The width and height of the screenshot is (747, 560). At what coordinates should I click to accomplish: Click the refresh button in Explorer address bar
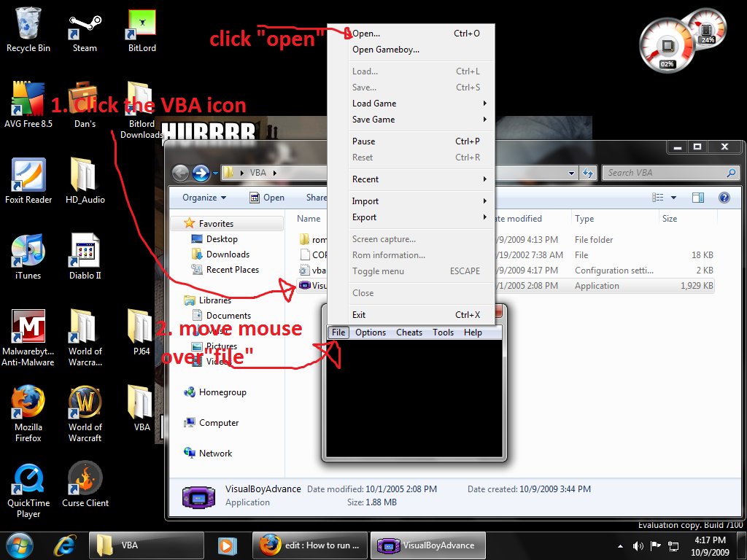coord(588,173)
